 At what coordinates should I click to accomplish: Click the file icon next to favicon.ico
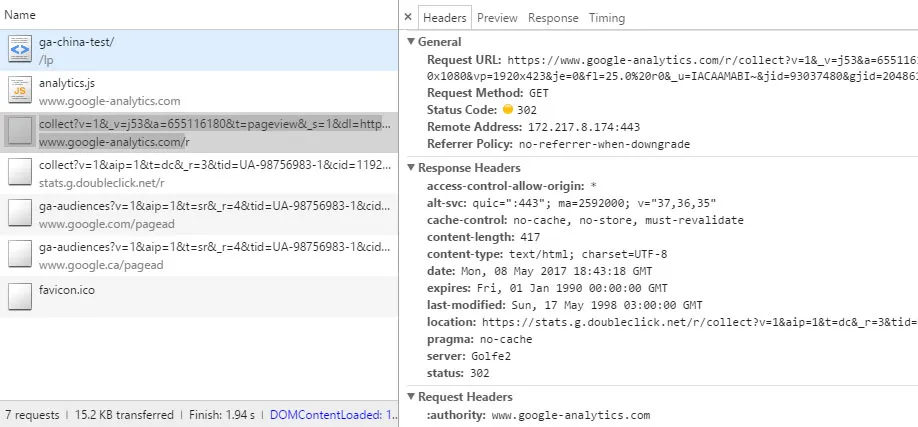pos(20,296)
